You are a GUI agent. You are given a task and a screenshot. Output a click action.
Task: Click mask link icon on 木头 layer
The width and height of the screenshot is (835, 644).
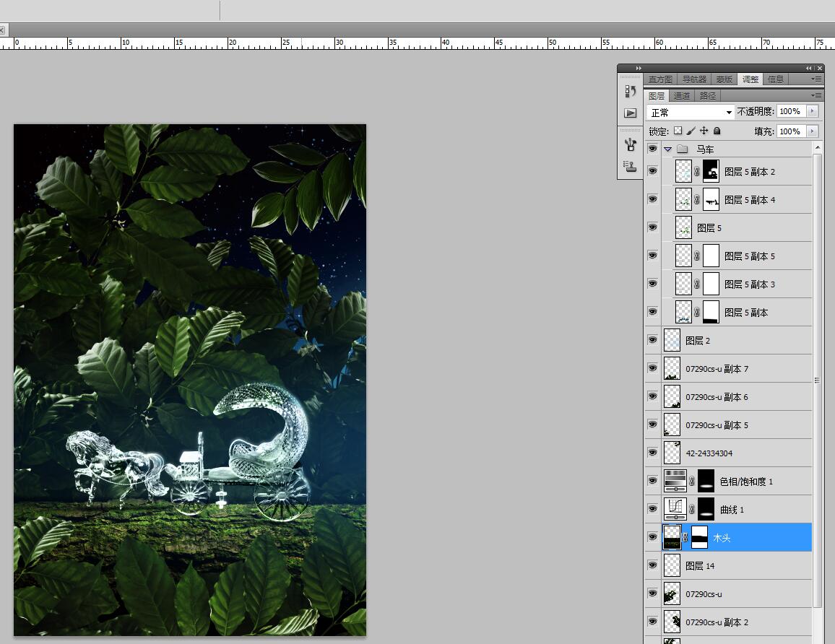click(x=686, y=538)
